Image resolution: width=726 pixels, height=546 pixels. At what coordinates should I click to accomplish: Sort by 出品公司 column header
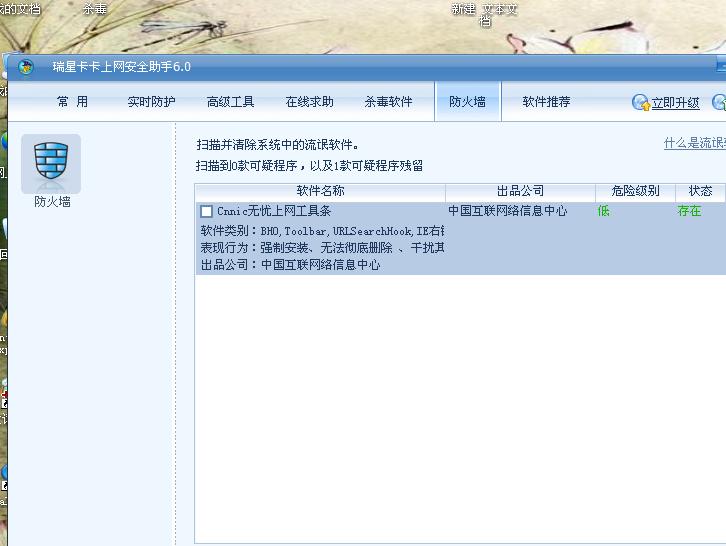[x=520, y=191]
